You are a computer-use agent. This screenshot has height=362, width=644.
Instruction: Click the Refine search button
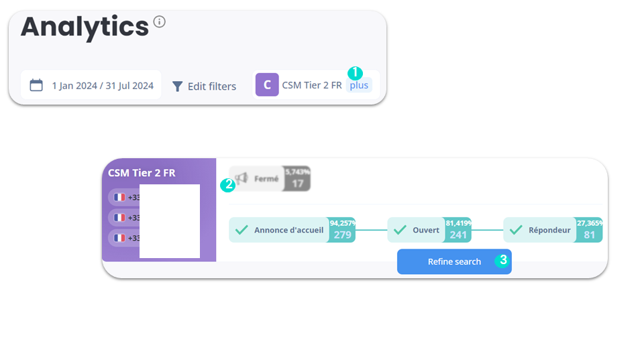[x=454, y=261]
